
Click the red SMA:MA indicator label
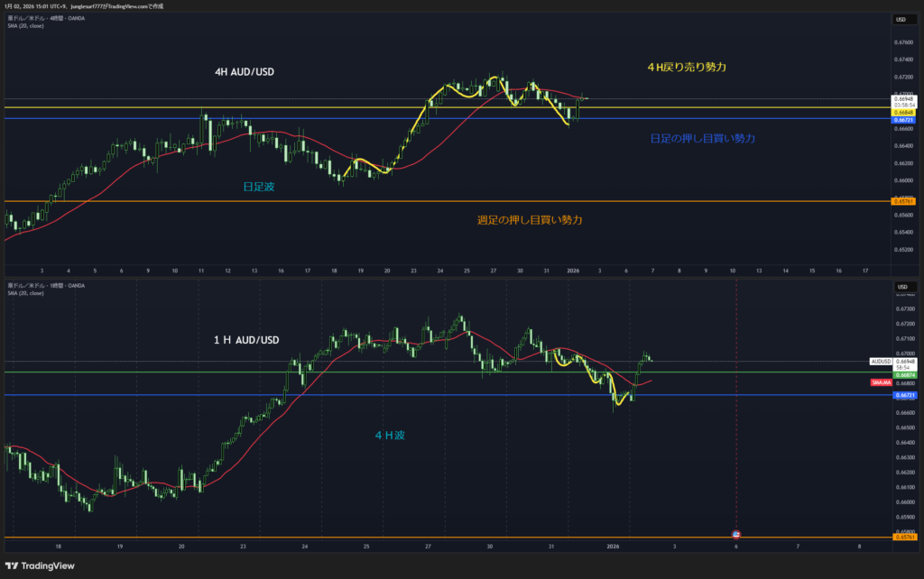(881, 383)
